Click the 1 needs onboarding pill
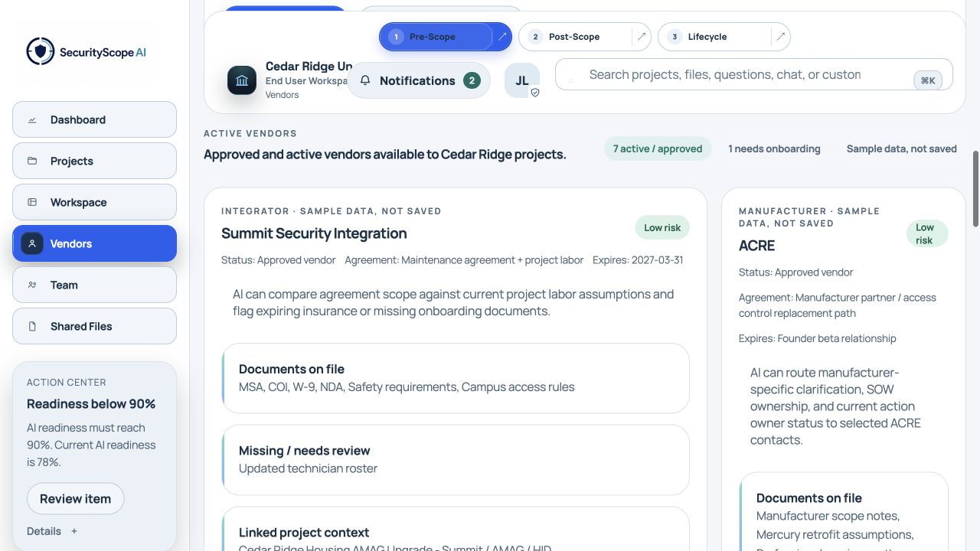Screen dimensions: 980x551 coord(774,149)
